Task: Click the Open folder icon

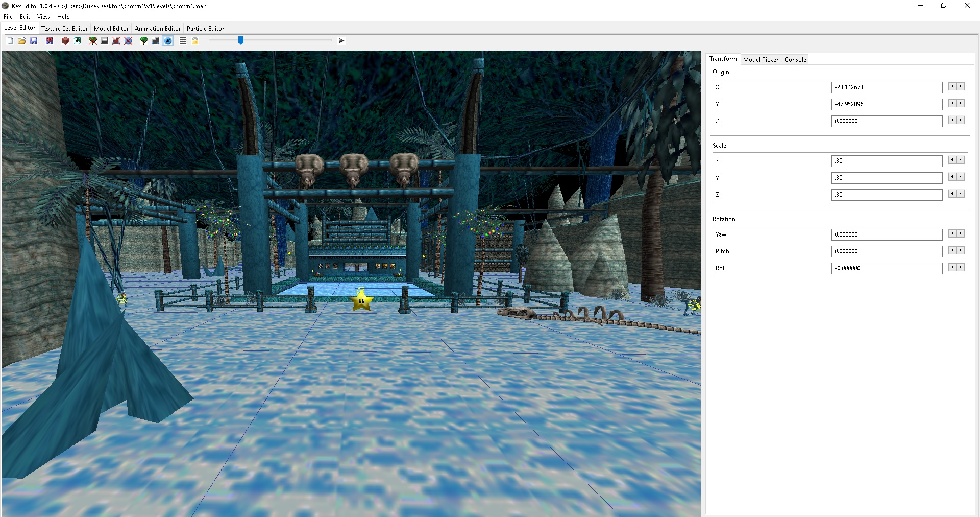Action: 22,41
